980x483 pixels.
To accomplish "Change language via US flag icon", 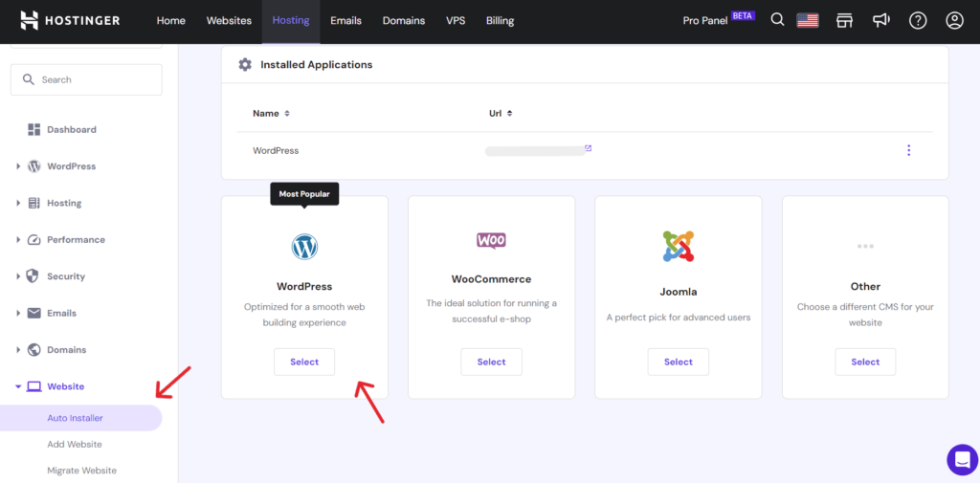I will pos(808,21).
